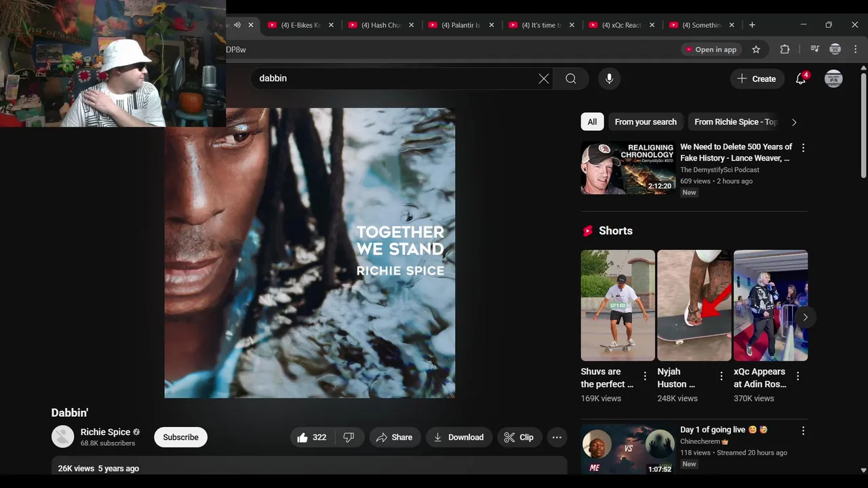Open the Chinecherem channel link
The image size is (868, 488).
tap(701, 441)
